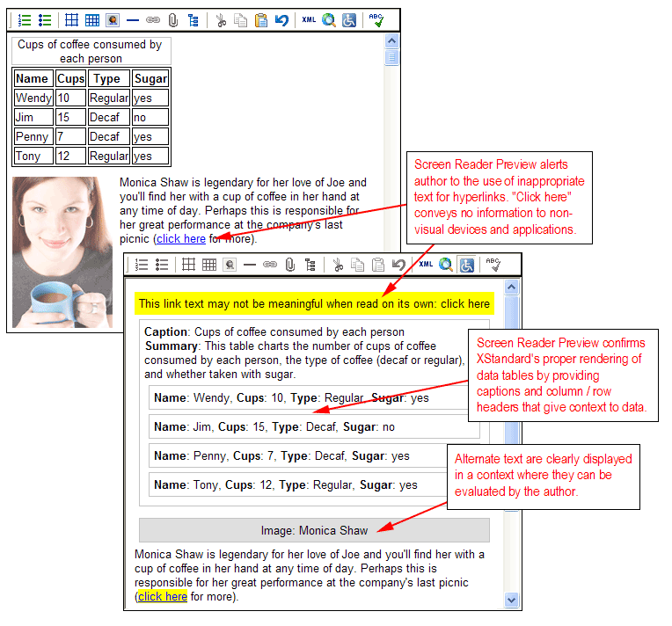Data table icon in preview window toolbar
This screenshot has width=672, height=626.
209,265
